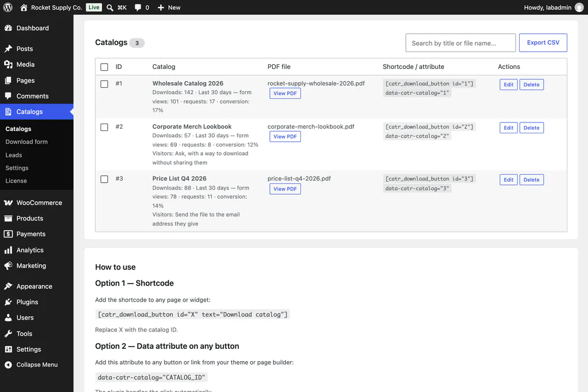The height and width of the screenshot is (392, 588).
Task: Click the Products box icon
Action: click(x=8, y=218)
